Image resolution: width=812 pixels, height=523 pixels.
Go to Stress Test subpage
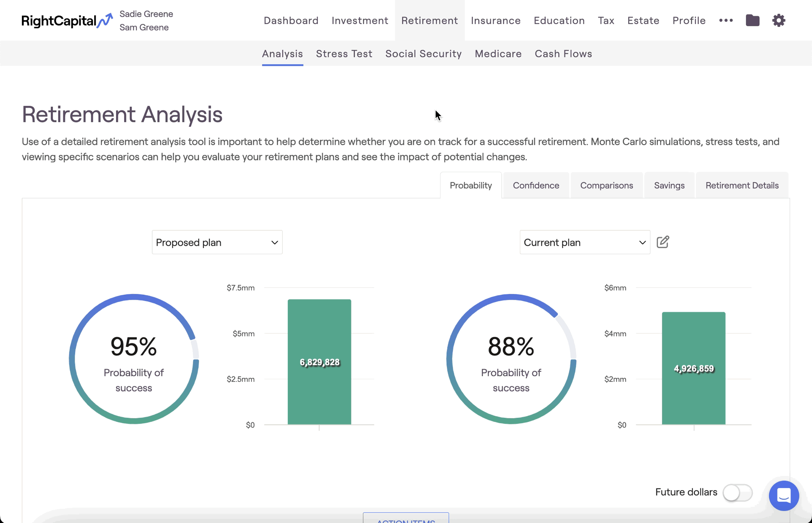[x=344, y=54]
